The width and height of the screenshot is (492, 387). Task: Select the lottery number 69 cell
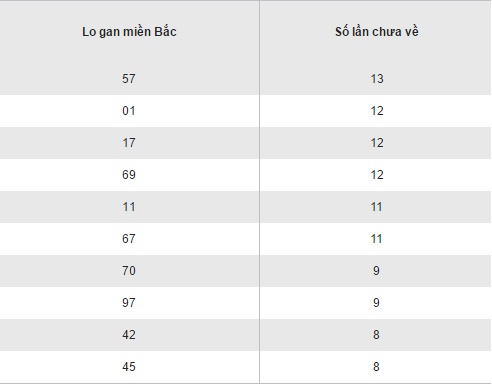pyautogui.click(x=129, y=175)
